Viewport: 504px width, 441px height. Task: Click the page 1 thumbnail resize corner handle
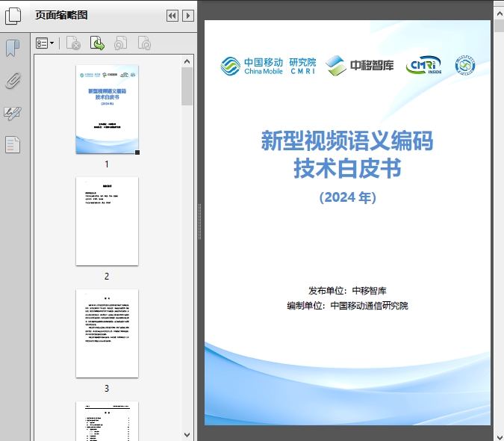(137, 152)
